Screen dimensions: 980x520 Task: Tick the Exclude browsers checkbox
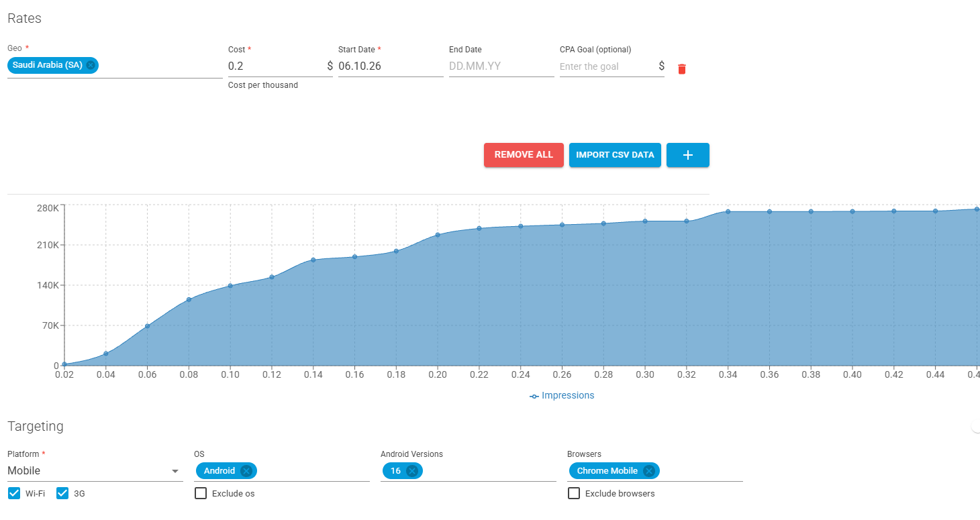(x=574, y=493)
